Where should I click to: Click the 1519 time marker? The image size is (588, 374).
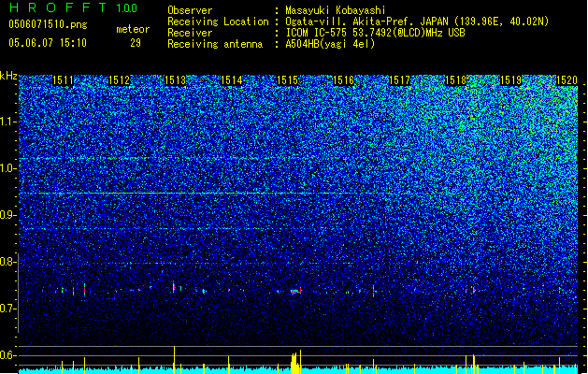coord(511,80)
